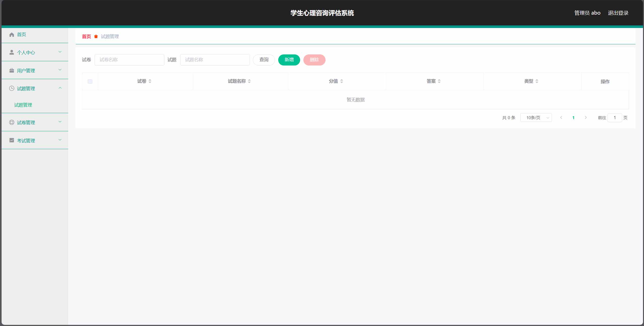Click the red breadcrumb separator icon

[x=96, y=37]
